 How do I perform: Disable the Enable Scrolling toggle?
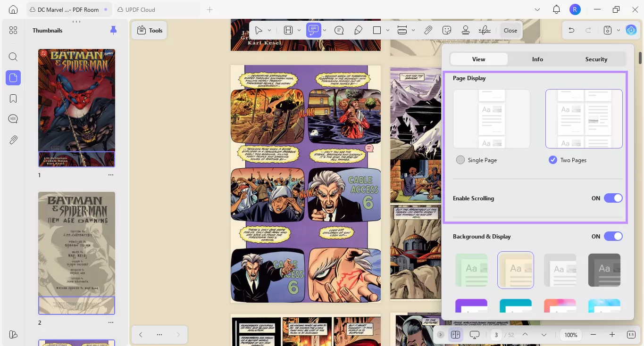click(613, 198)
